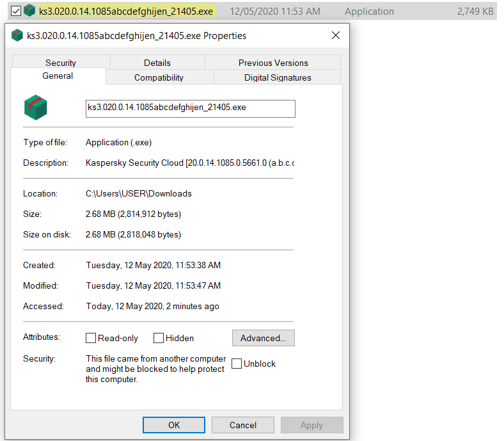This screenshot has width=504, height=441.
Task: Click the Accessed value '2 minutes ago'
Action: pos(152,306)
